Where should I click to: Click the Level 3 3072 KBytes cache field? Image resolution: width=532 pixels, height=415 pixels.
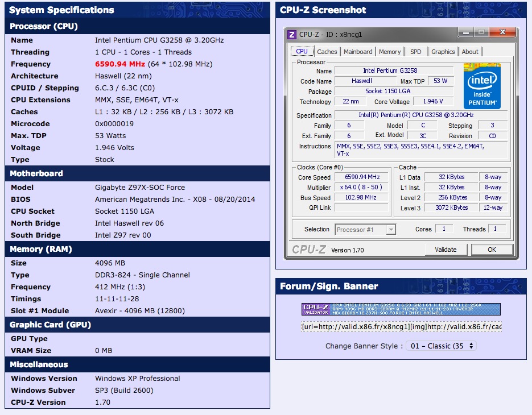click(x=452, y=208)
